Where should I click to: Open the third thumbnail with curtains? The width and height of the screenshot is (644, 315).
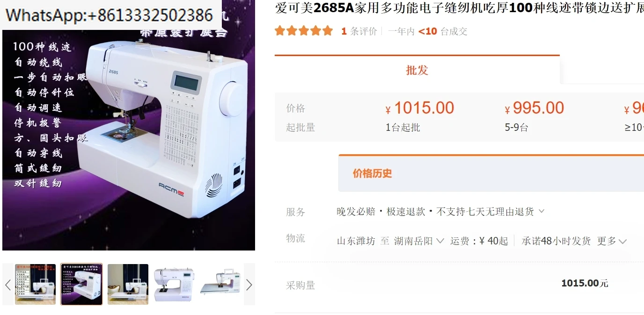click(x=128, y=284)
